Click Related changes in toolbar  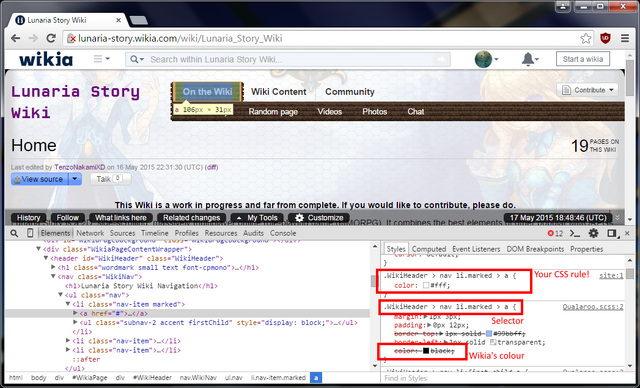tap(191, 218)
